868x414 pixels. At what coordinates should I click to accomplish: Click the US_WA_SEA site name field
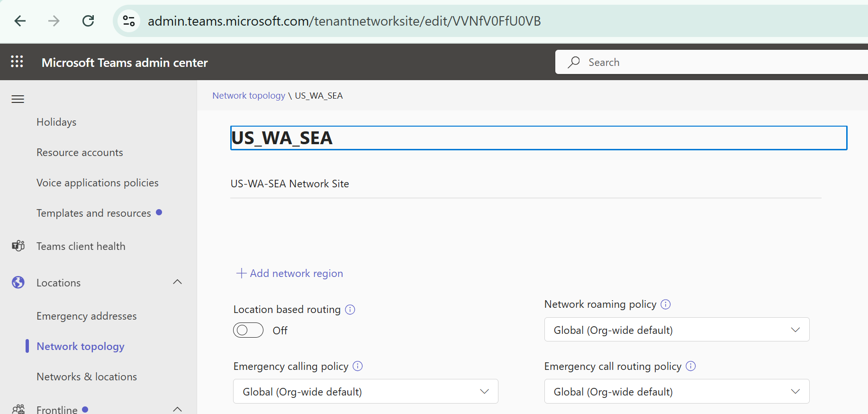click(x=538, y=138)
